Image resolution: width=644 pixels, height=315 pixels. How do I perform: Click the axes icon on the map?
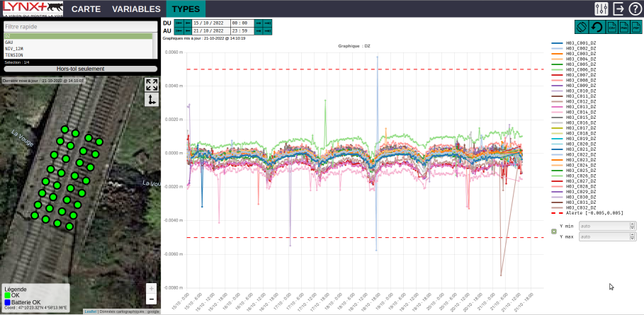[152, 100]
